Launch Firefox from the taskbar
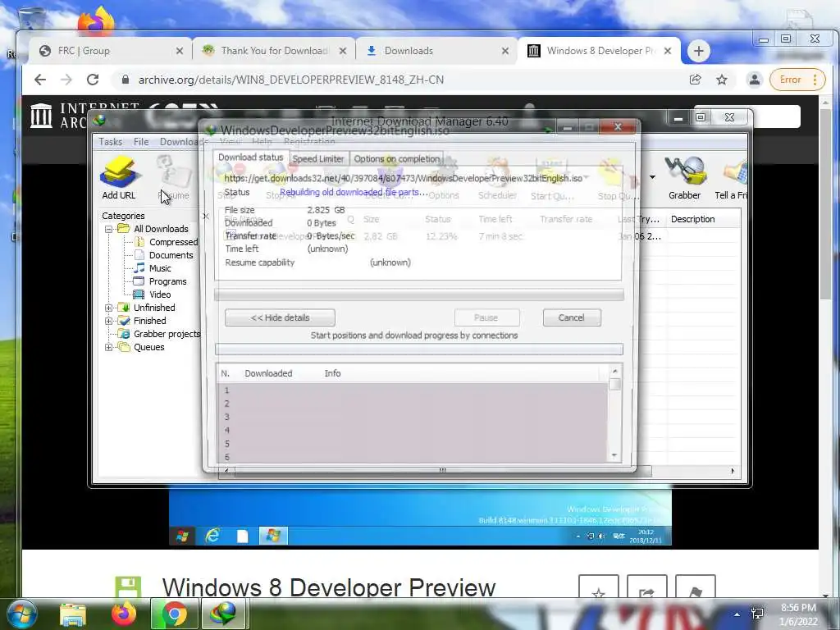This screenshot has width=840, height=630. (124, 614)
